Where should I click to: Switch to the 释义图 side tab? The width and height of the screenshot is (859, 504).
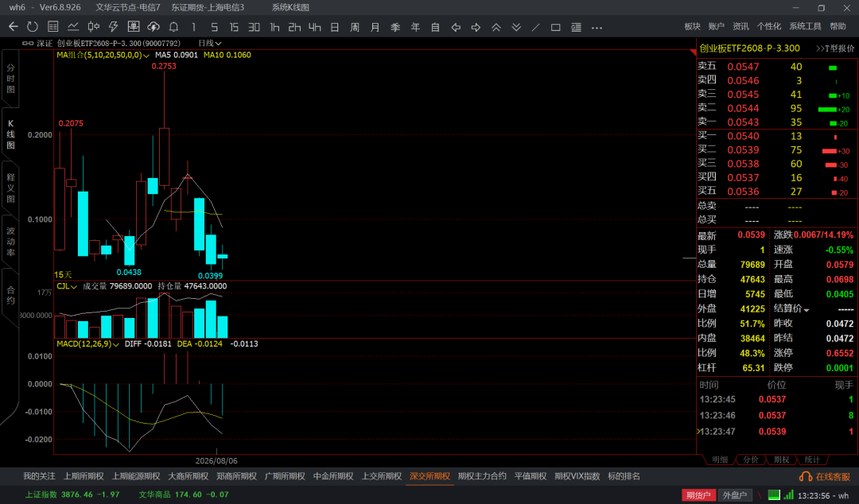click(x=10, y=188)
